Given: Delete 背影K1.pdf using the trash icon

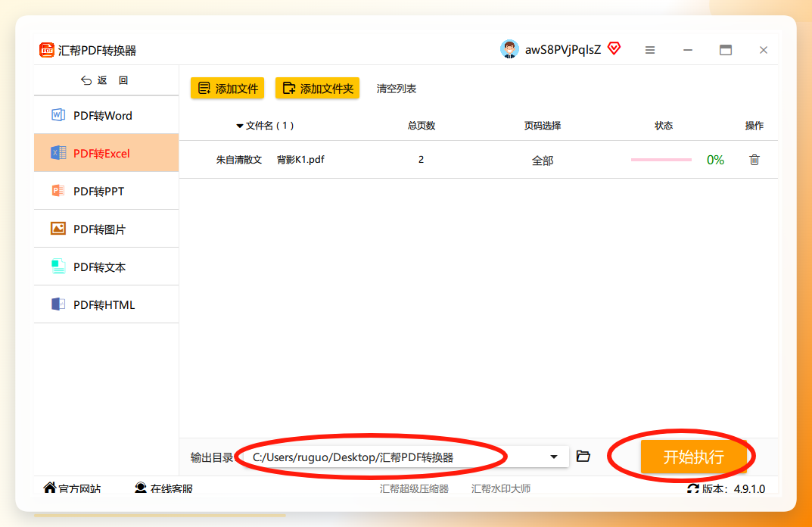Looking at the screenshot, I should (x=754, y=160).
